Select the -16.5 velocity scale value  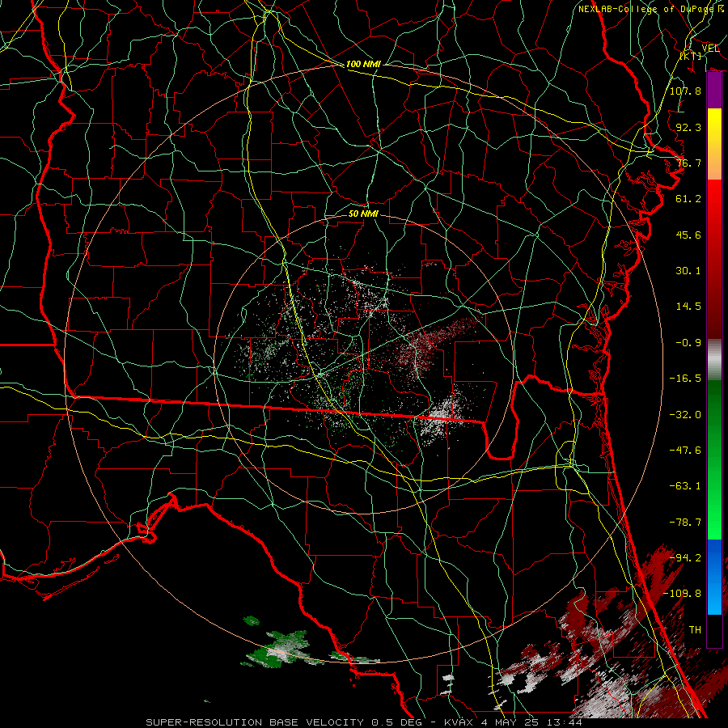[685, 379]
